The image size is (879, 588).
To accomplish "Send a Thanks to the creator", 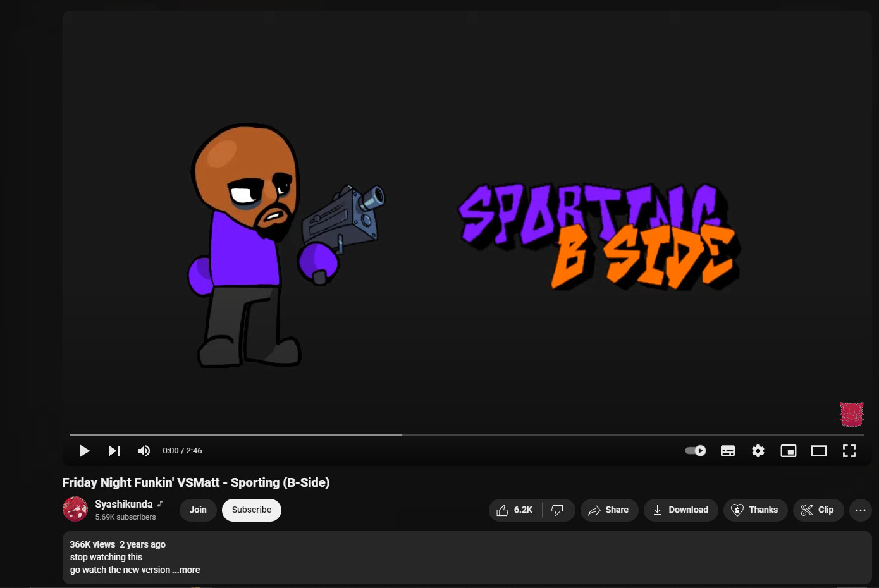I will pyautogui.click(x=756, y=510).
